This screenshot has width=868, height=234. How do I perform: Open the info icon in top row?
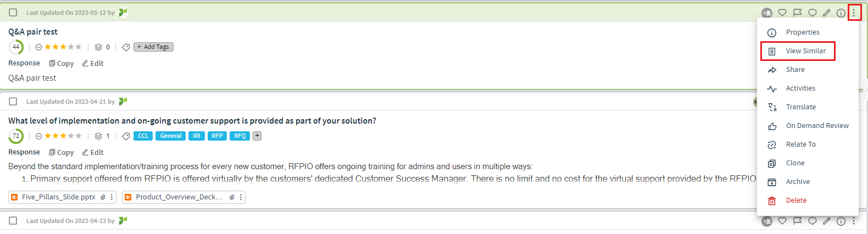(x=841, y=13)
